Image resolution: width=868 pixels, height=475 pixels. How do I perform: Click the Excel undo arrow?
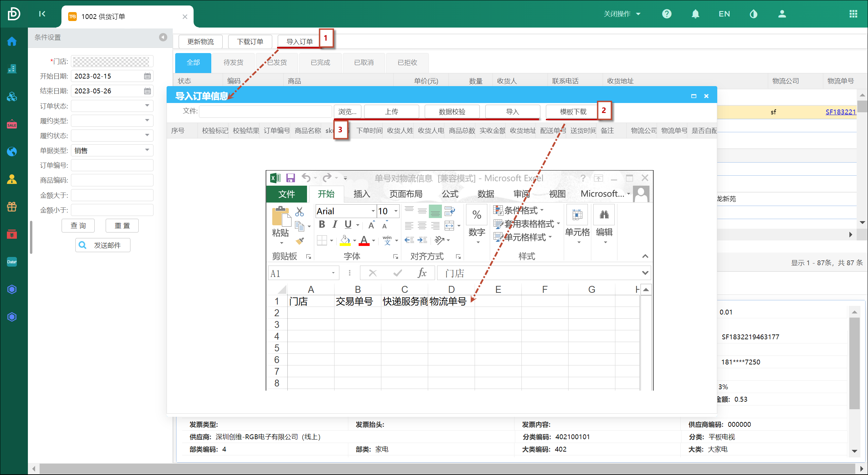(x=306, y=178)
